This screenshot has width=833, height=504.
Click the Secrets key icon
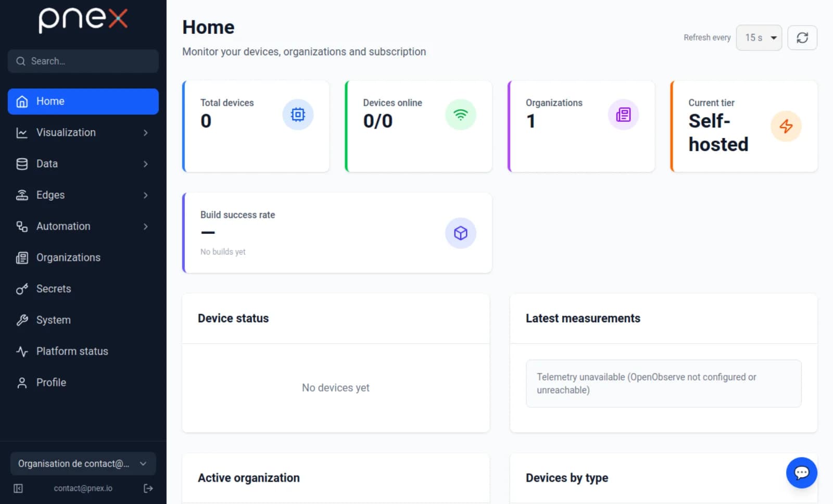pyautogui.click(x=22, y=289)
